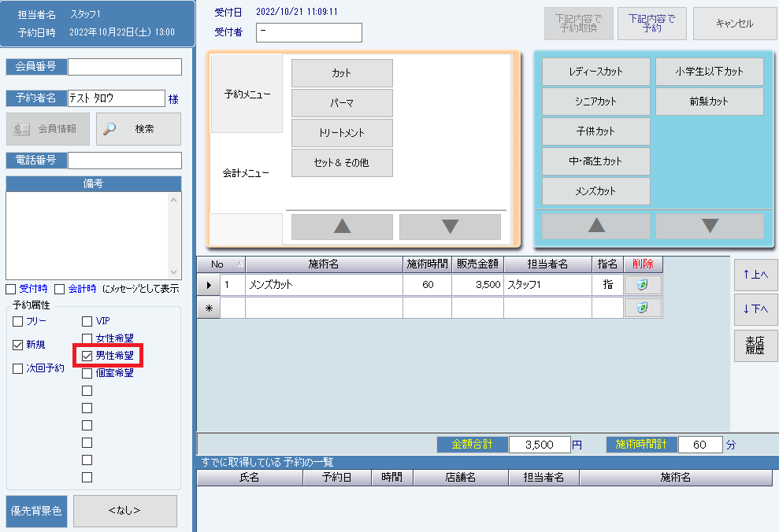
Task: Uncheck the 新規 checkbox
Action: click(18, 345)
